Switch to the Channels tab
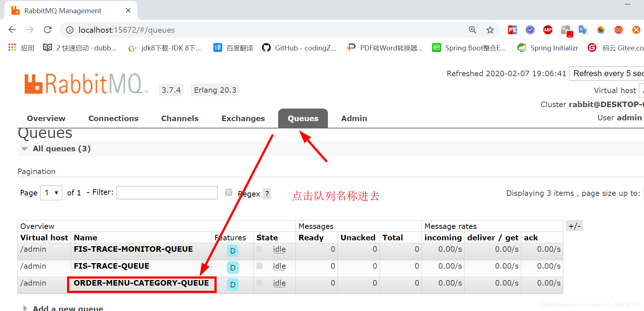This screenshot has height=311, width=644. point(180,119)
